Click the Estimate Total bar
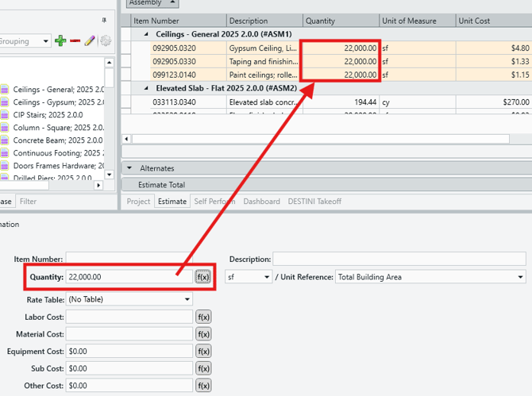 tap(161, 185)
